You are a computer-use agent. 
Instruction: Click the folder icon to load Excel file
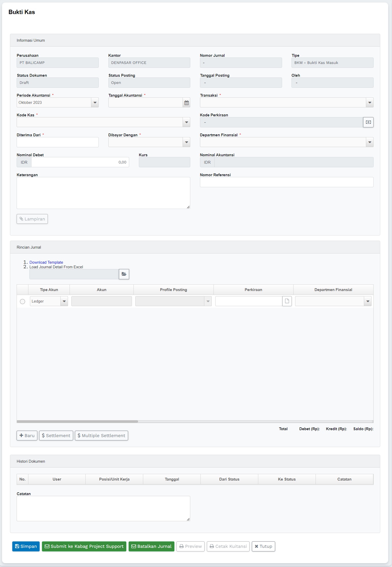pyautogui.click(x=124, y=274)
